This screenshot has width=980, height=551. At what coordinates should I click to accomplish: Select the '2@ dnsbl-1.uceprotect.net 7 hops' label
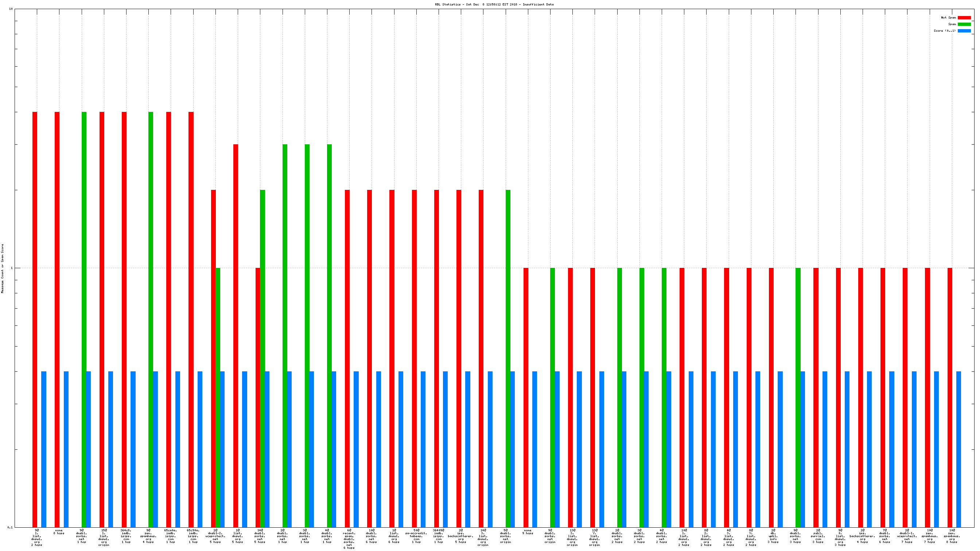(907, 536)
